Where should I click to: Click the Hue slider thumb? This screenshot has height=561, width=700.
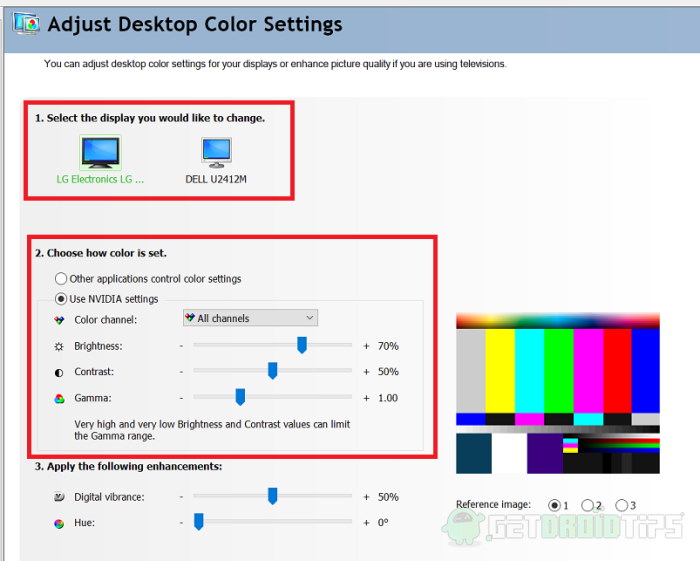click(x=199, y=521)
